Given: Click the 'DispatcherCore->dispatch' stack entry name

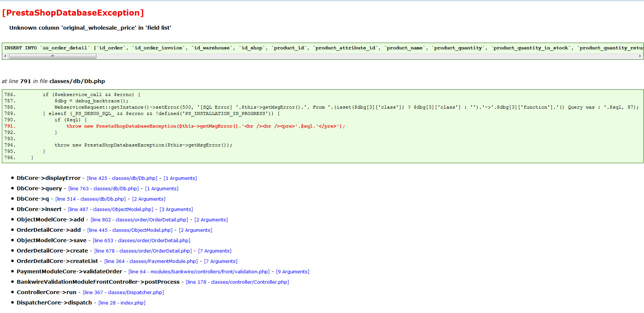Looking at the screenshot, I should coord(55,303).
